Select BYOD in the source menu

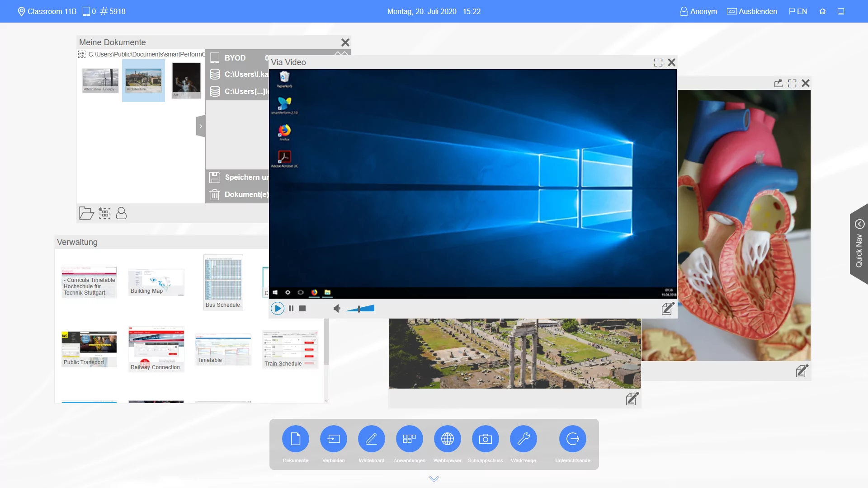[235, 58]
